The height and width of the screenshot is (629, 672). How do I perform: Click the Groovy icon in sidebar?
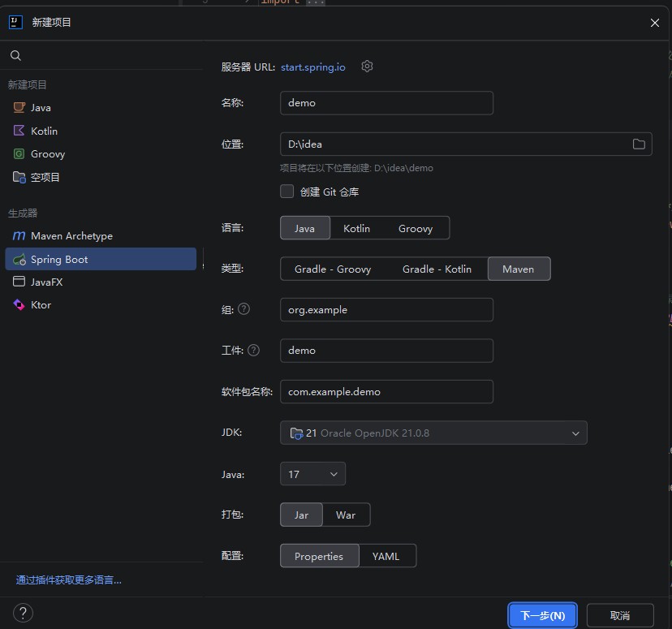[19, 153]
